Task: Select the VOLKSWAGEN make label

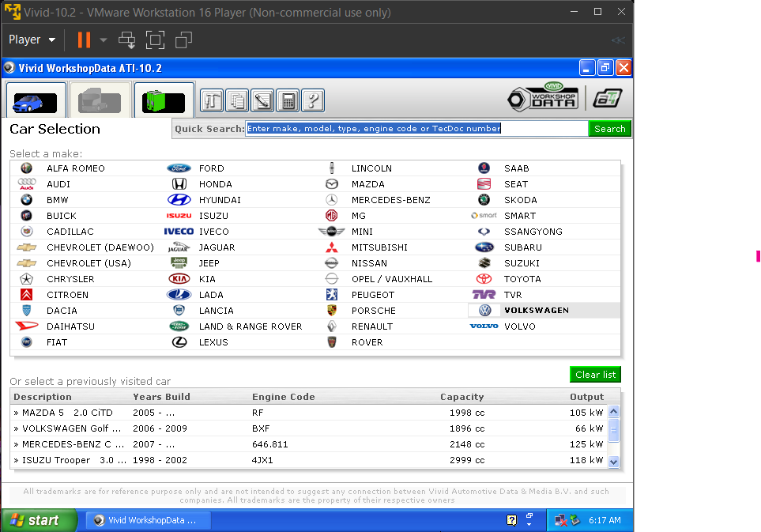Action: (x=537, y=311)
